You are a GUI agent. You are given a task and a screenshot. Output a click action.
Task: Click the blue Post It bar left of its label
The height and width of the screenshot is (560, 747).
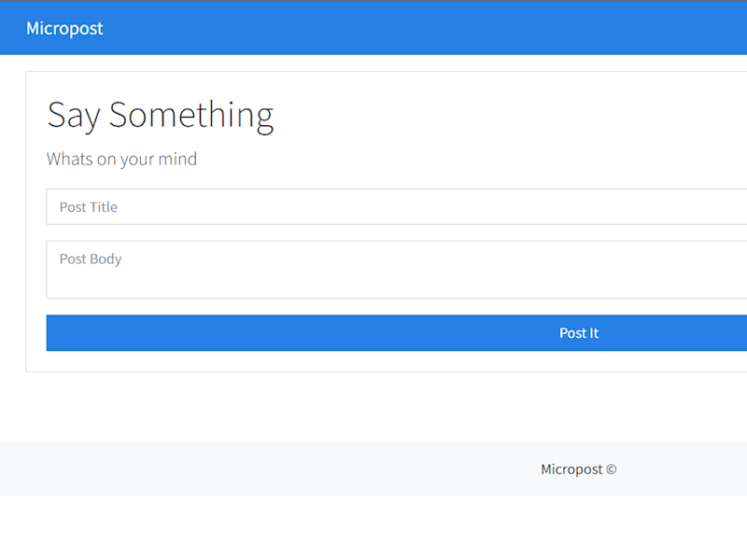[286, 333]
